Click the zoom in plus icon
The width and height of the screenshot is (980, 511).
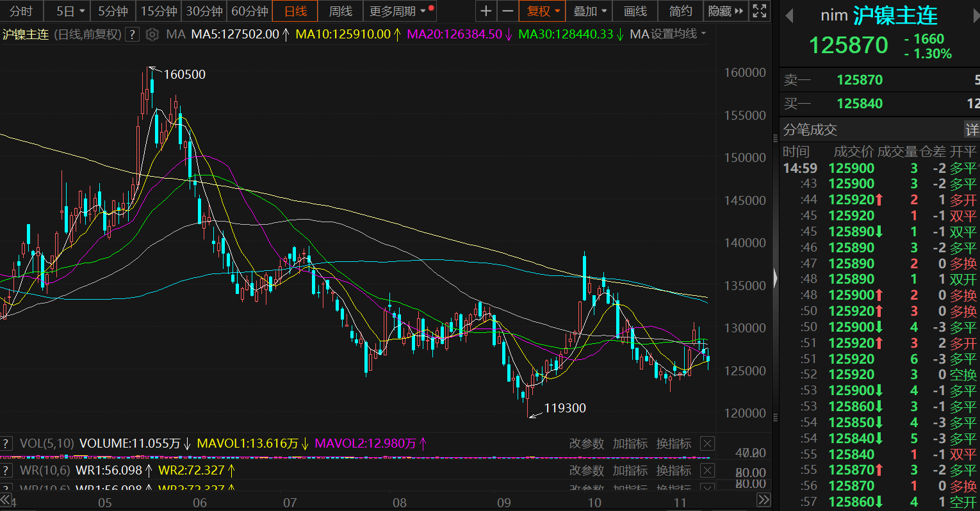tap(486, 11)
